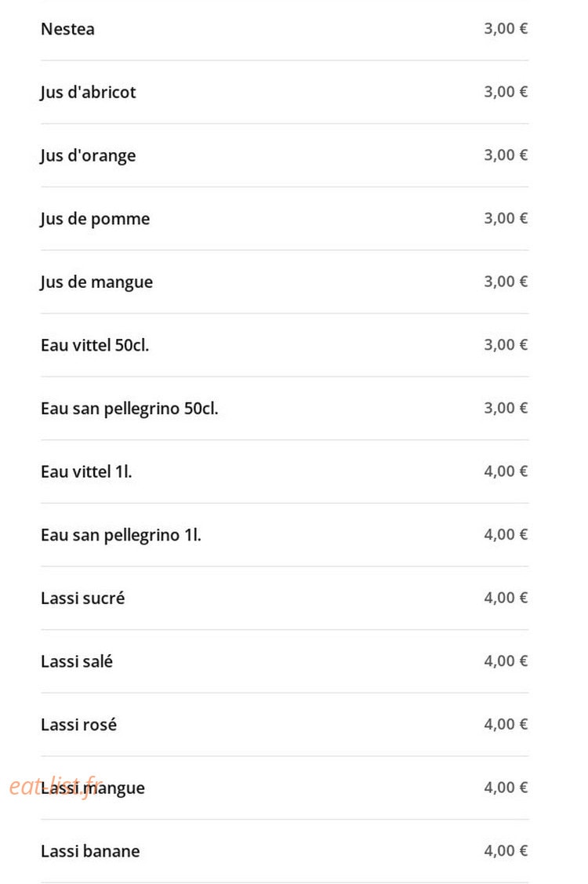Click the price beside Jus de mangue
Screen dimensions: 588x884
coord(506,282)
